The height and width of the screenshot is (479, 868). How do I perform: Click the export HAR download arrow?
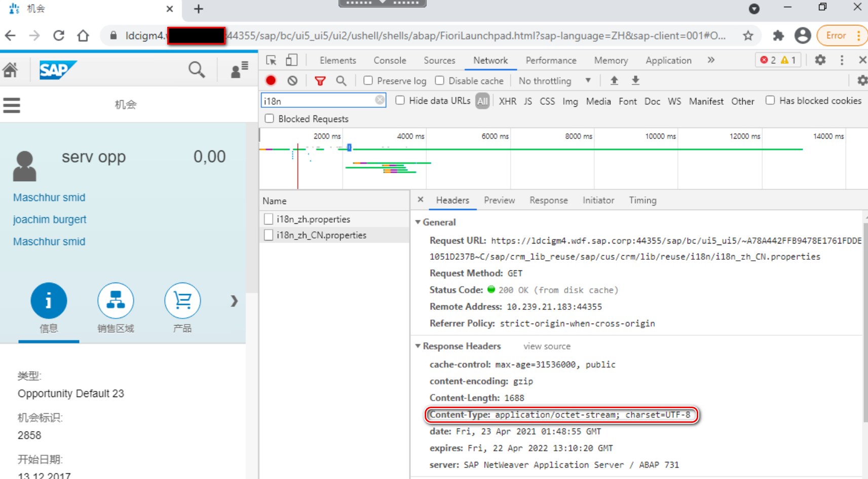pyautogui.click(x=635, y=81)
